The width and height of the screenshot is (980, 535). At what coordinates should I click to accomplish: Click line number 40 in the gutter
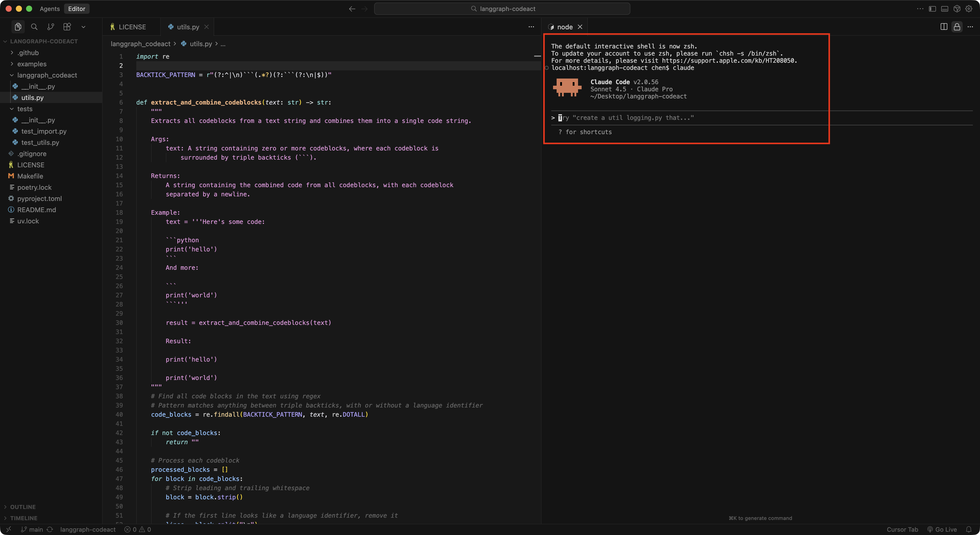click(x=119, y=414)
